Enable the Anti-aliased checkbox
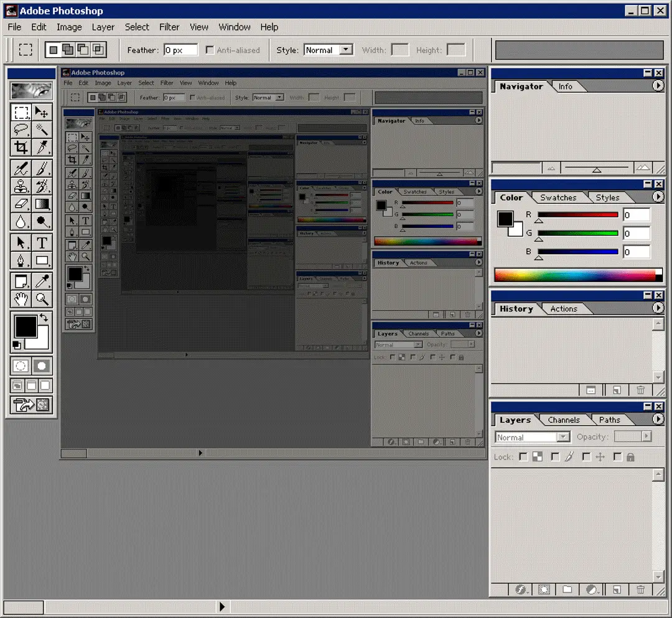The image size is (672, 618). [x=210, y=50]
